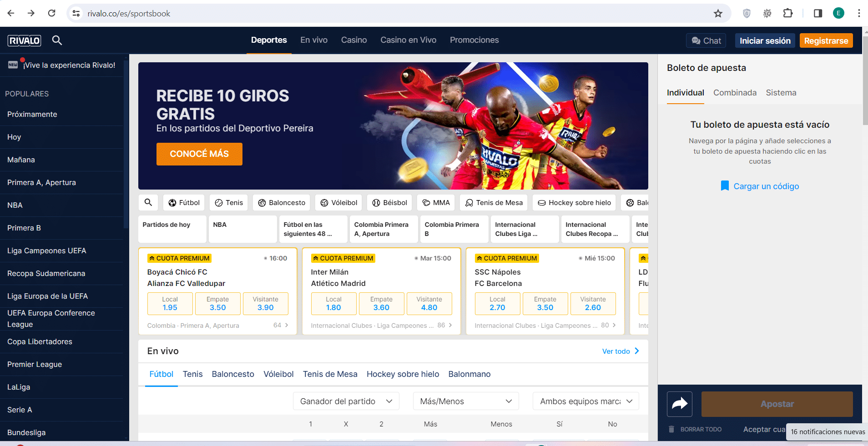Open the Casino en Vivo nav tab

(x=409, y=40)
